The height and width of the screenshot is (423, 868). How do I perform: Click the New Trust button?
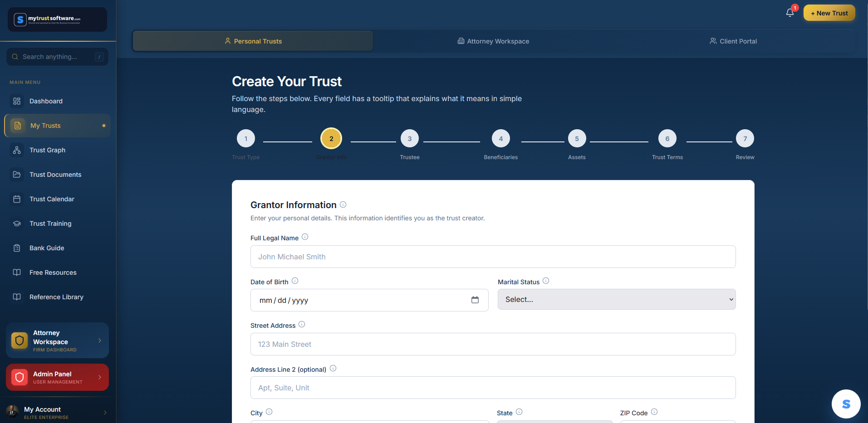(x=829, y=13)
